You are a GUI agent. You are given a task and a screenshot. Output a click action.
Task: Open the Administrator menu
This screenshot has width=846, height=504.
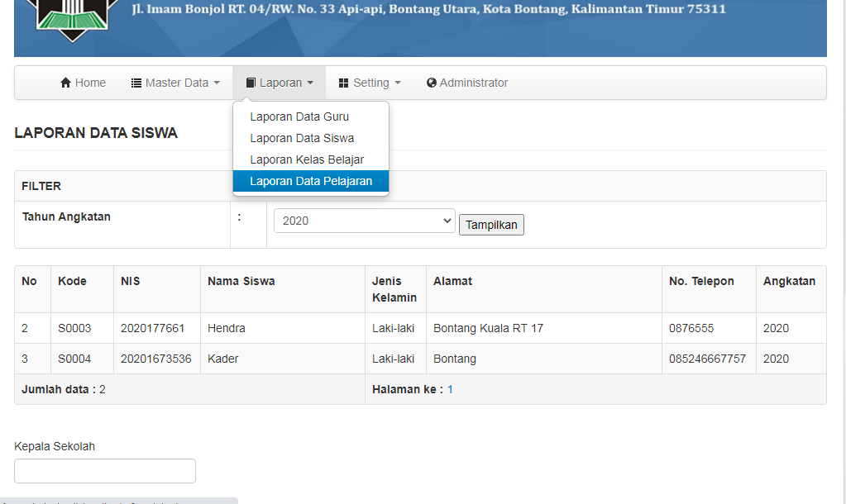click(x=467, y=83)
